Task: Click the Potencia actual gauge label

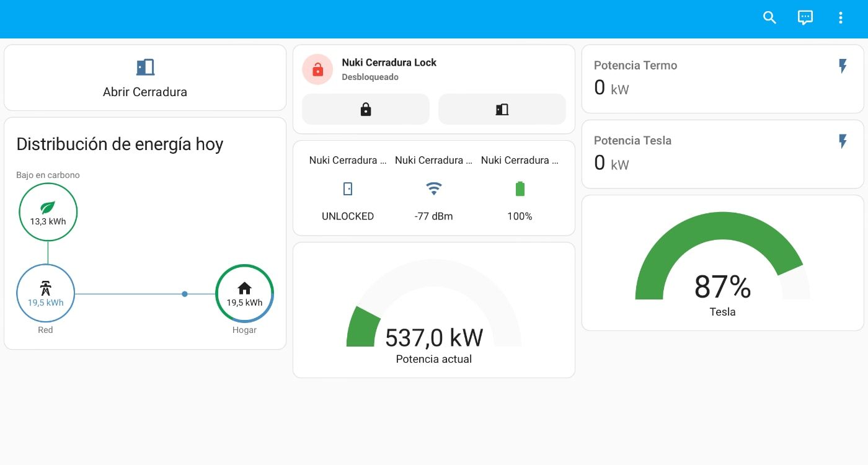Action: (434, 359)
